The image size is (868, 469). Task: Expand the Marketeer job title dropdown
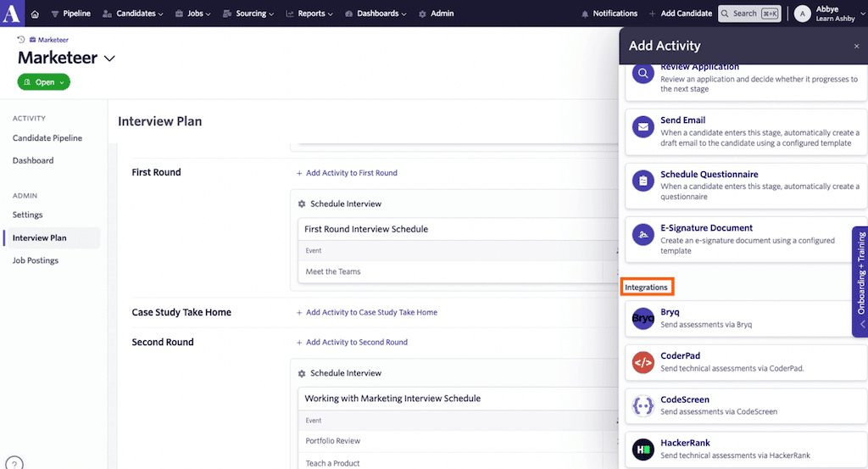(109, 59)
